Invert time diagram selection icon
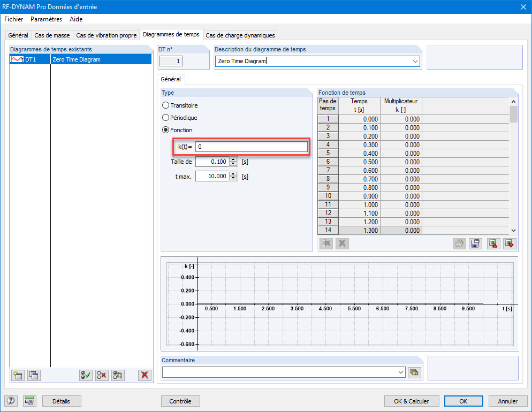 click(118, 375)
